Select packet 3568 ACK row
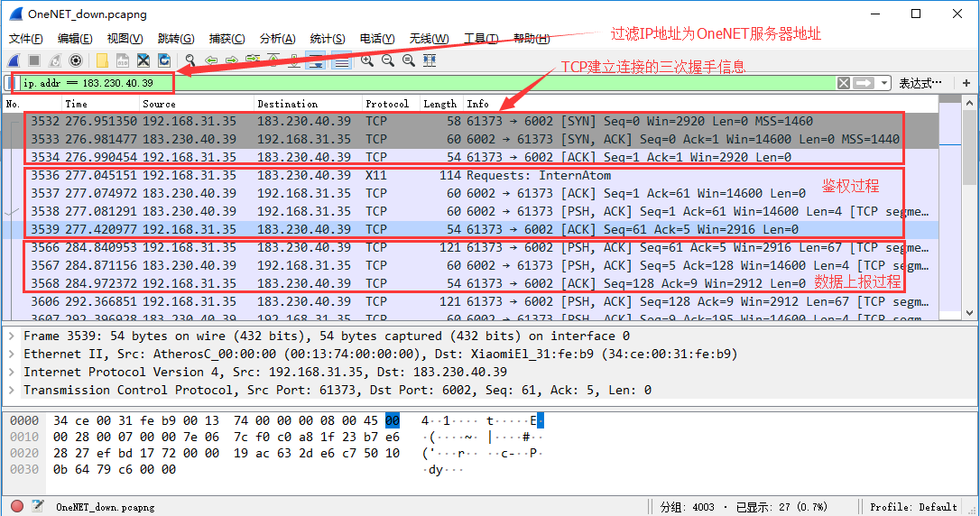Screen dimensions: 980x516 tap(470, 283)
